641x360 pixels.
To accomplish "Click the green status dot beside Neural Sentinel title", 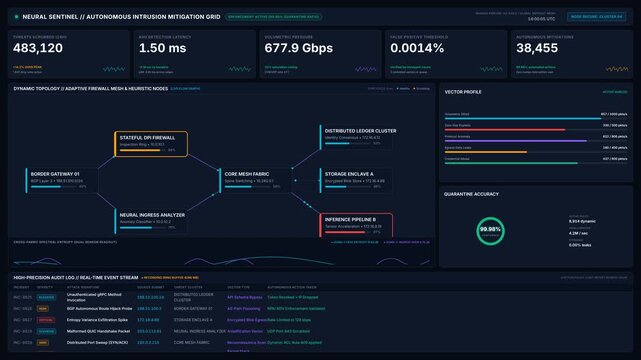I will pos(16,17).
